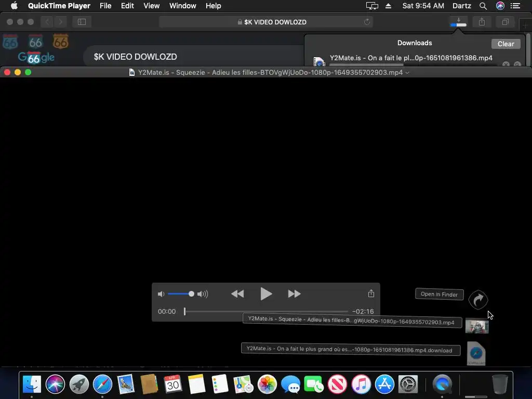
Task: Open News from the Dock
Action: (337, 384)
